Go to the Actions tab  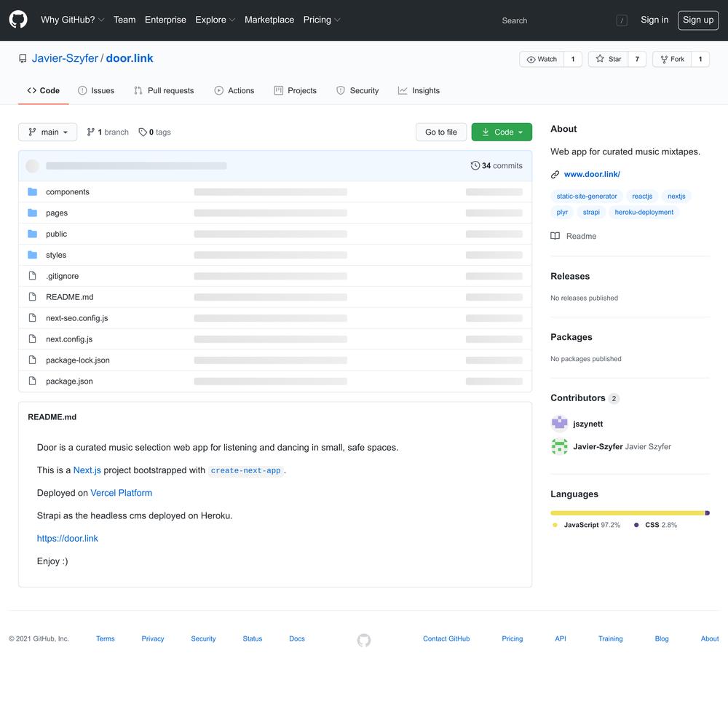pos(234,90)
